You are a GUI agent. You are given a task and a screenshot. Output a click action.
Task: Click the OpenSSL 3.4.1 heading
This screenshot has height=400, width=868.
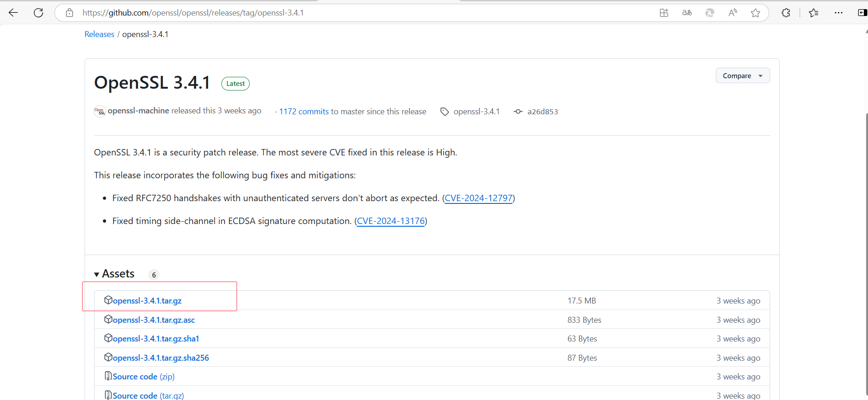pos(152,83)
